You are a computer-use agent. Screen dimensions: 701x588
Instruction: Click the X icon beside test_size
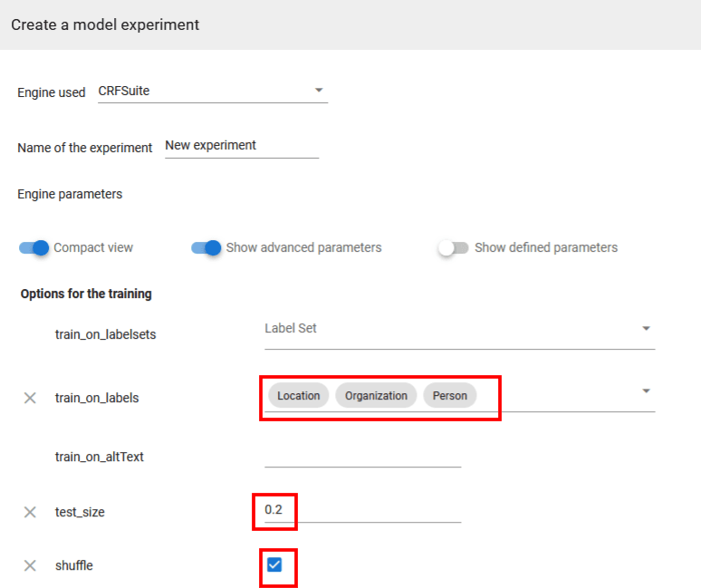[30, 513]
